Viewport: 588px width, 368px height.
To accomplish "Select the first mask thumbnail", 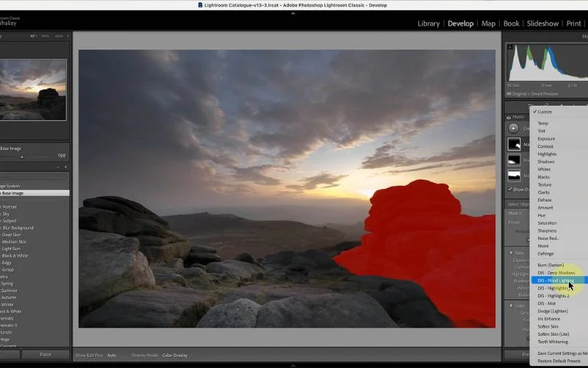I will click(x=514, y=144).
